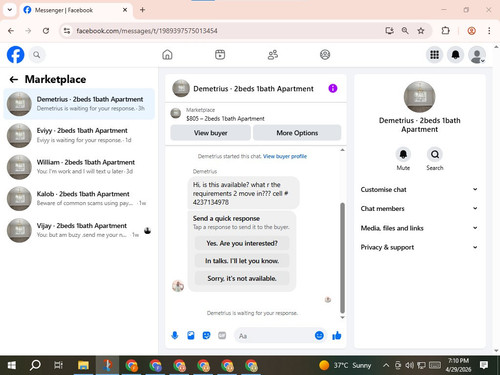Go back with the browser back arrow
Screen dimensions: 500x375
[x=11, y=31]
